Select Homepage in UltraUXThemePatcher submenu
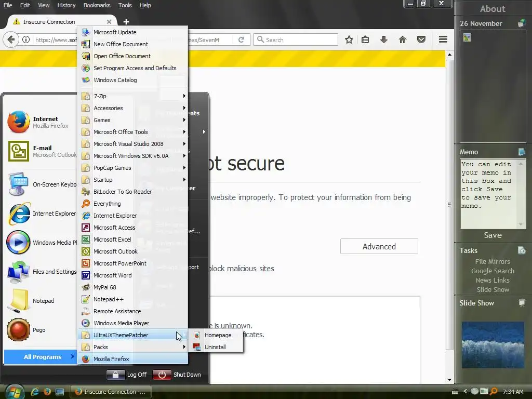 coord(216,335)
